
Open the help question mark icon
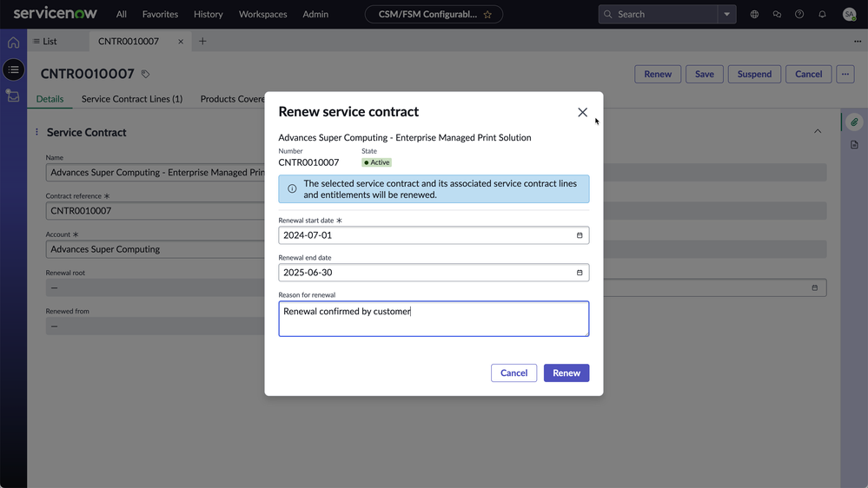click(x=799, y=15)
